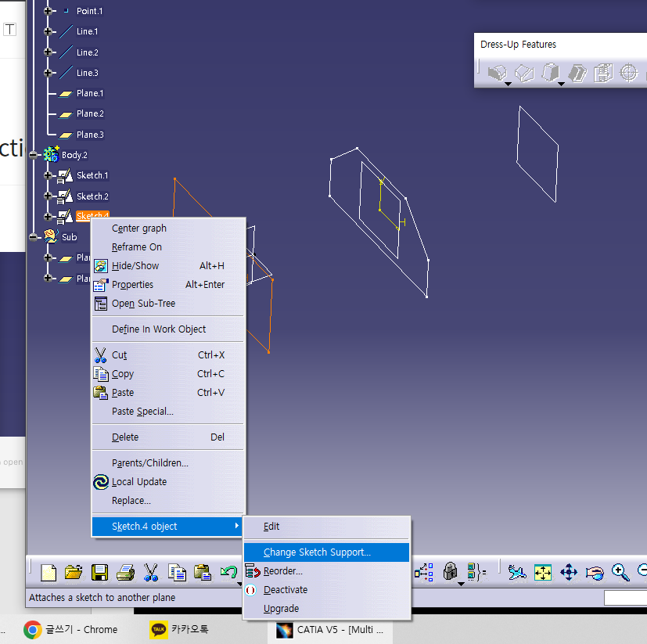Click the green Undo arrow toolbar icon

pos(228,572)
